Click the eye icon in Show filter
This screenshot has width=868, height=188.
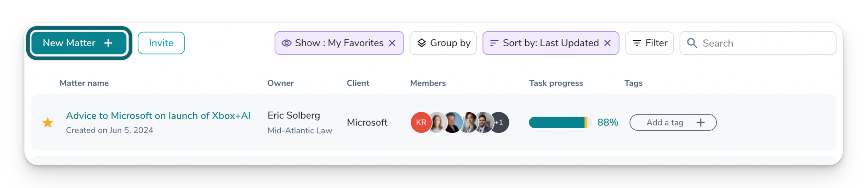[x=286, y=43]
